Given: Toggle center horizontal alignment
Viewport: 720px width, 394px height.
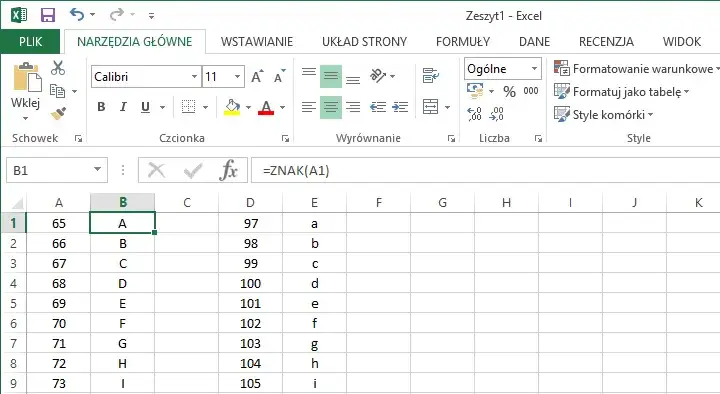Looking at the screenshot, I should pos(331,107).
